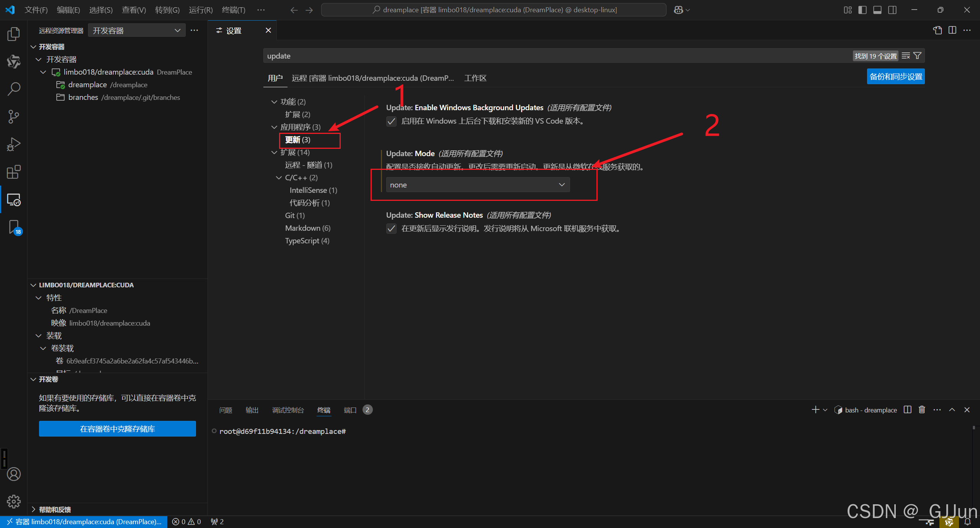Open the 终端 menu in the menu bar

pos(234,10)
